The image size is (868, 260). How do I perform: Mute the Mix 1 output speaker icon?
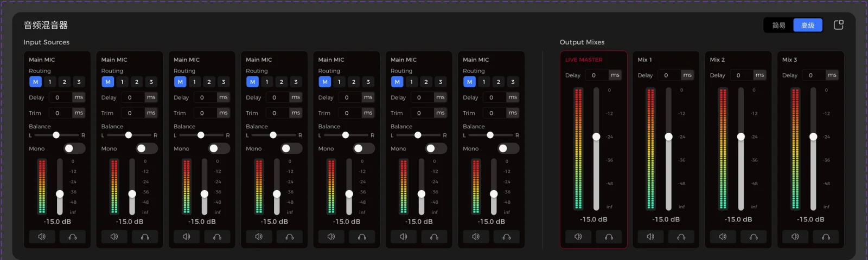(x=650, y=237)
